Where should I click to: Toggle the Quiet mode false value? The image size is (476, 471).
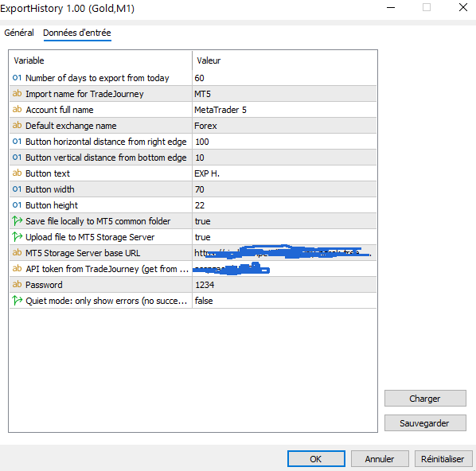284,301
